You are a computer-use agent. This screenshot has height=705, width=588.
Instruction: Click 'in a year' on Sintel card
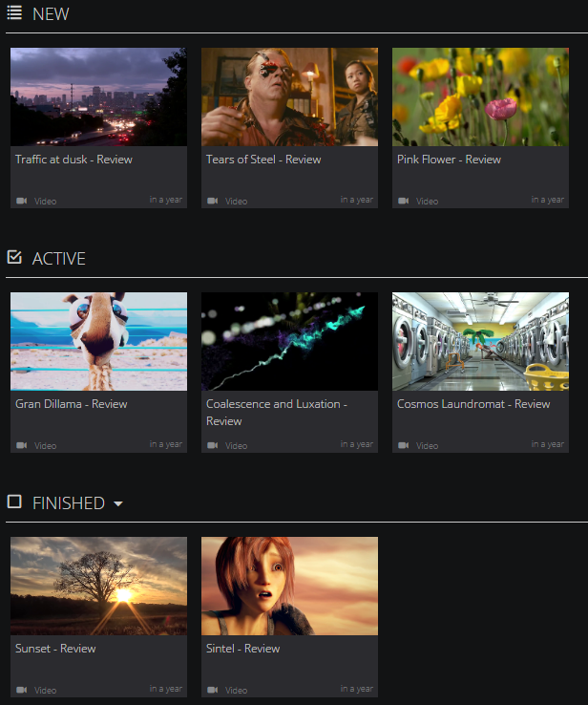(357, 689)
